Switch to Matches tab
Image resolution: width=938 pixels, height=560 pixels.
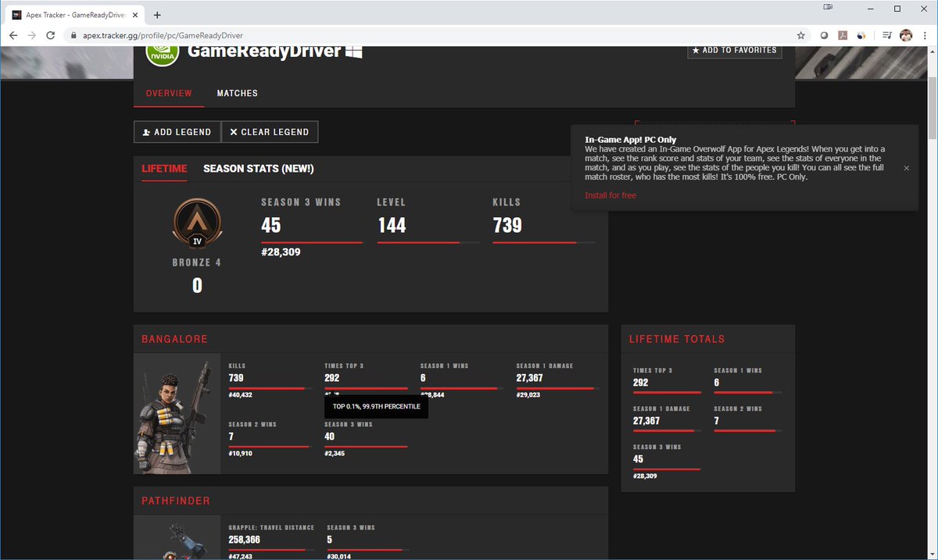[x=238, y=93]
